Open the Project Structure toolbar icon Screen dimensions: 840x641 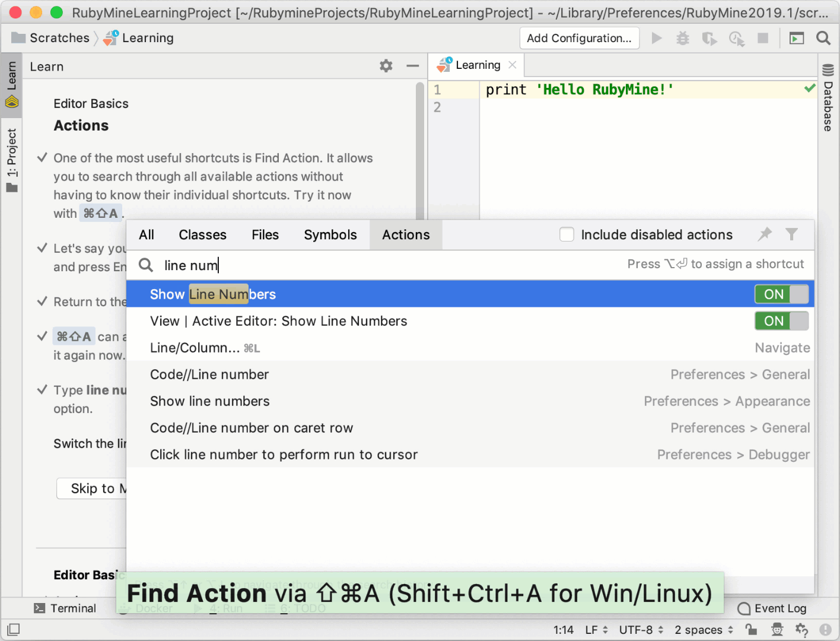point(797,38)
